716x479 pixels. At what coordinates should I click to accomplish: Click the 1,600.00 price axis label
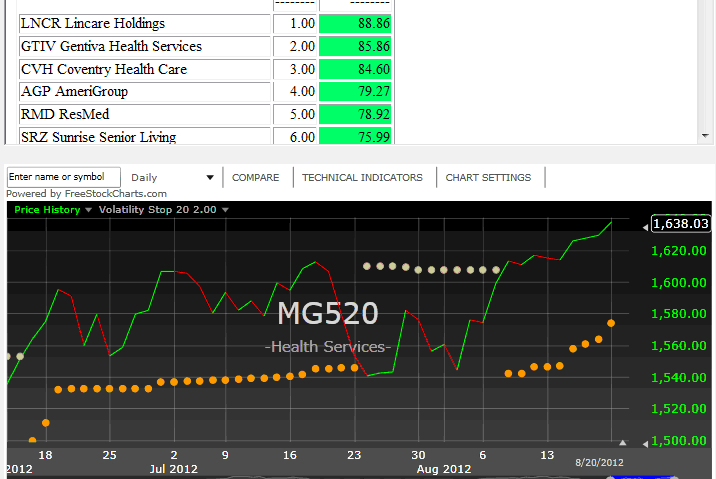pyautogui.click(x=679, y=283)
